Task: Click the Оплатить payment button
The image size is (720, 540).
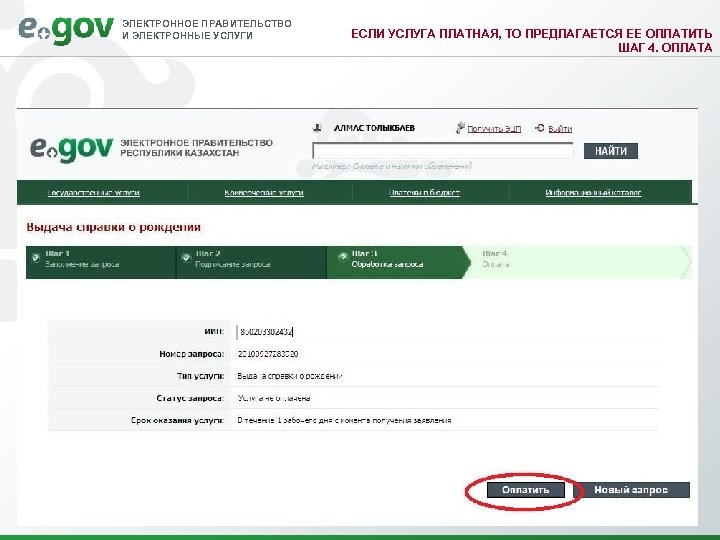Action: pos(525,490)
